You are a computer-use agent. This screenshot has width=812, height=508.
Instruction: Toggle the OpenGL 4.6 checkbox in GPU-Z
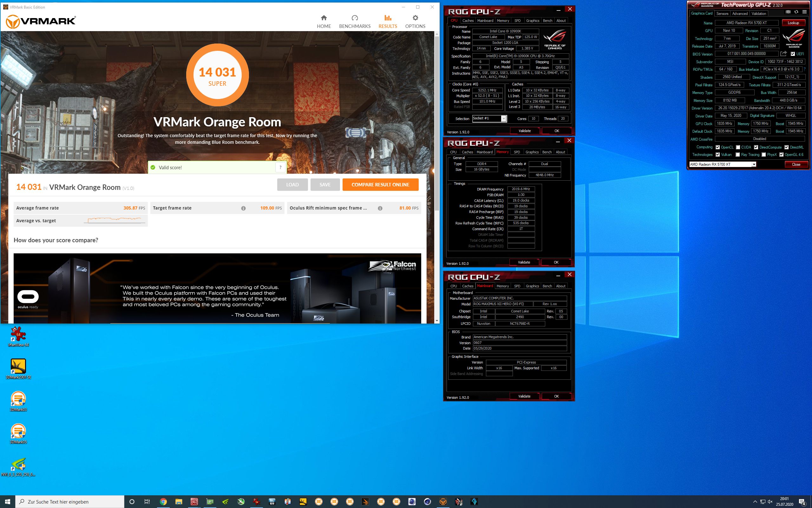(x=782, y=155)
